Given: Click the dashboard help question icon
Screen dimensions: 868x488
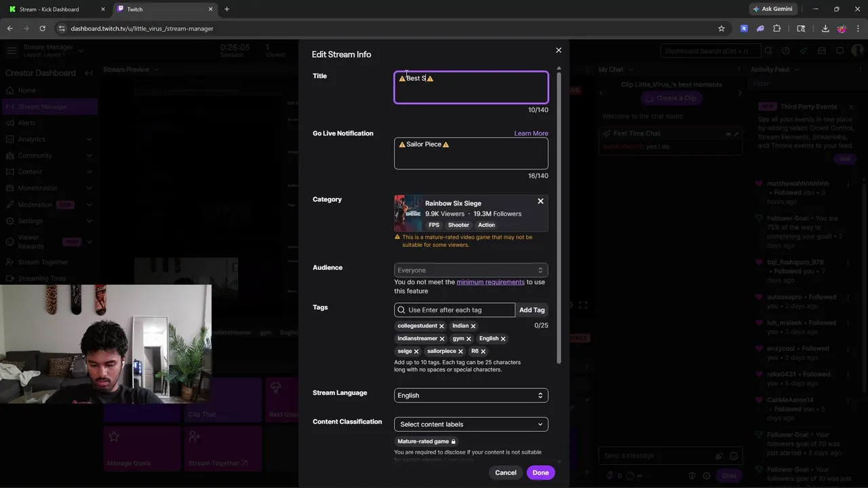Looking at the screenshot, I should [785, 51].
